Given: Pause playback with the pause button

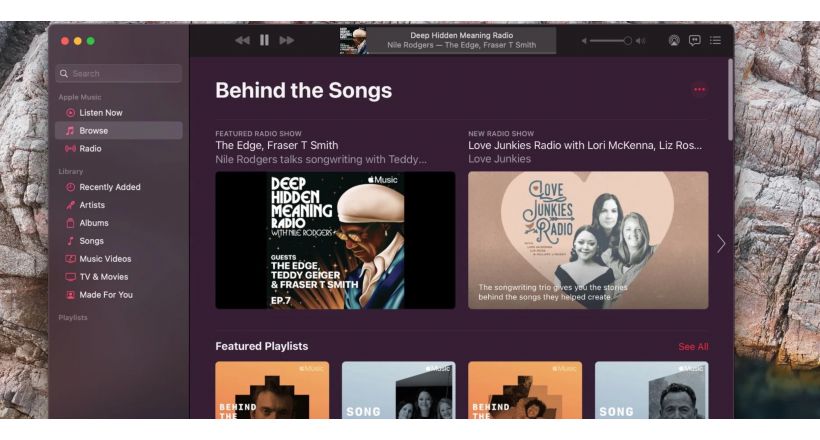Looking at the screenshot, I should click(x=264, y=40).
